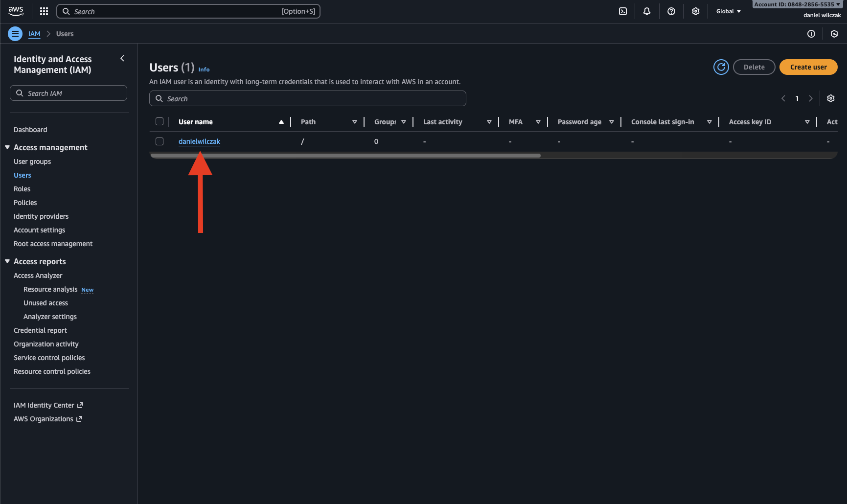Screen dimensions: 847x504
Task: Collapse the Access management section
Action: coord(7,147)
